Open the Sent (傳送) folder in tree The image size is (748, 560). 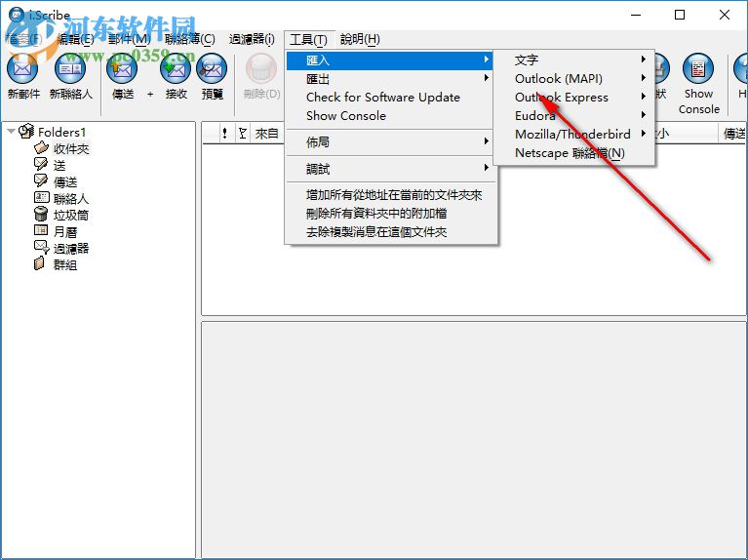65,181
